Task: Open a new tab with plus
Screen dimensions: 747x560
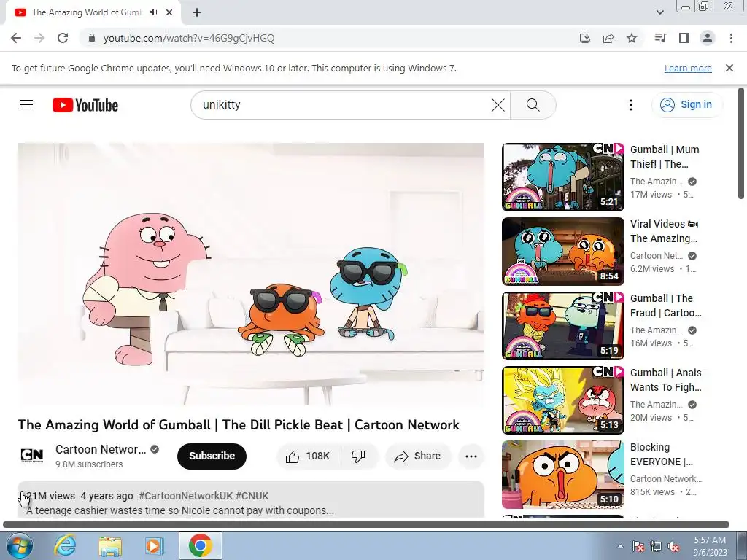Action: point(197,12)
